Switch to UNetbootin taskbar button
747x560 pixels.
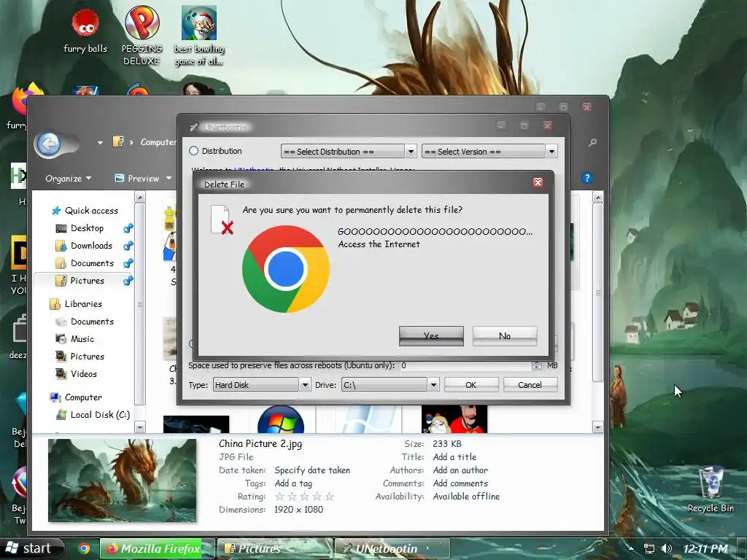click(x=392, y=548)
